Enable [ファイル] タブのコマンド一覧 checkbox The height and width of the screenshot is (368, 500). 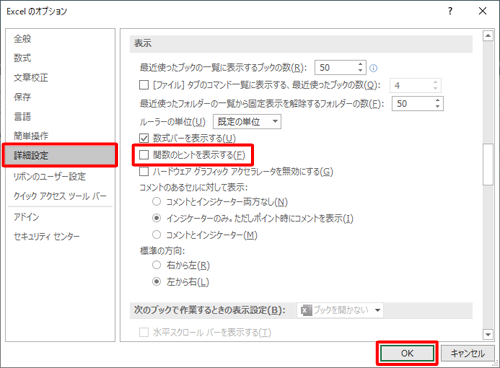144,85
